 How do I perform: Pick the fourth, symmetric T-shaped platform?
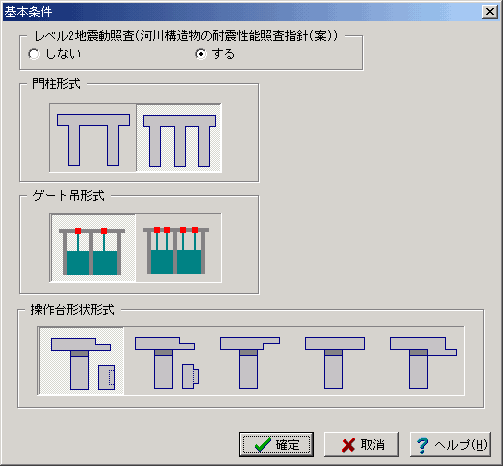tap(336, 361)
